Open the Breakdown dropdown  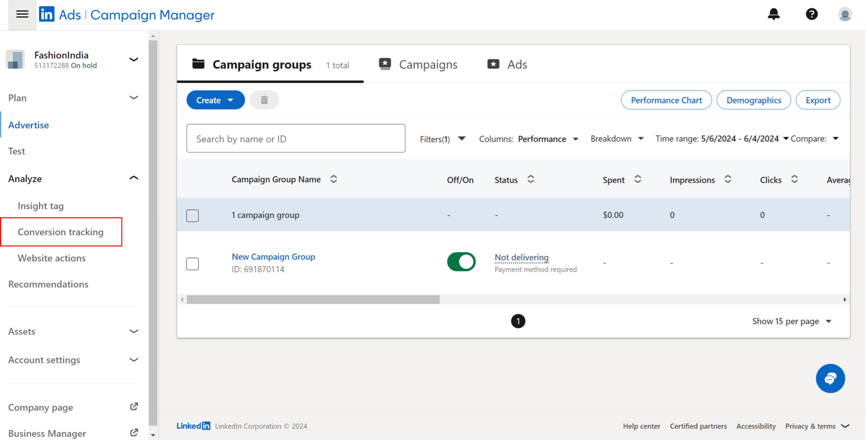coord(617,139)
